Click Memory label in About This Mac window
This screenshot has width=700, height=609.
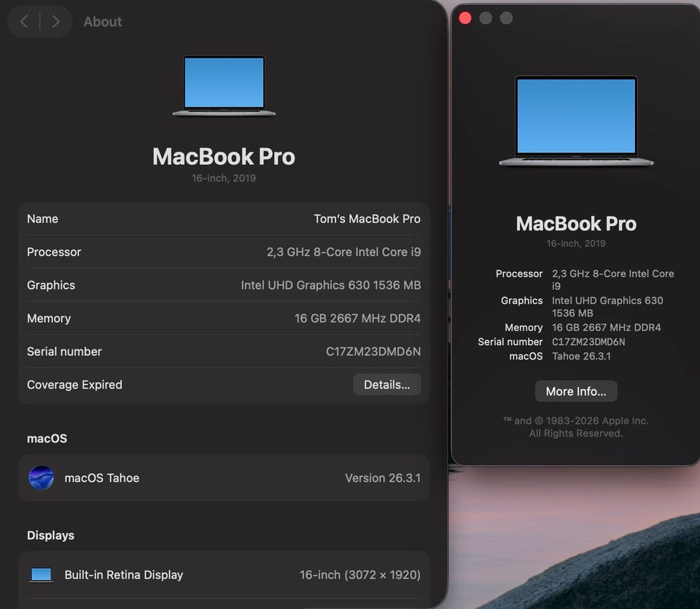[524, 327]
